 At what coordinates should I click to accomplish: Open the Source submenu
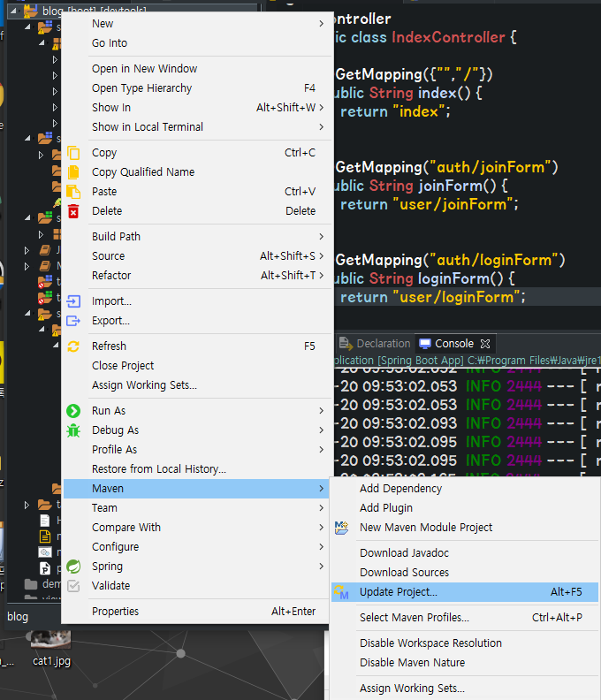coord(197,256)
